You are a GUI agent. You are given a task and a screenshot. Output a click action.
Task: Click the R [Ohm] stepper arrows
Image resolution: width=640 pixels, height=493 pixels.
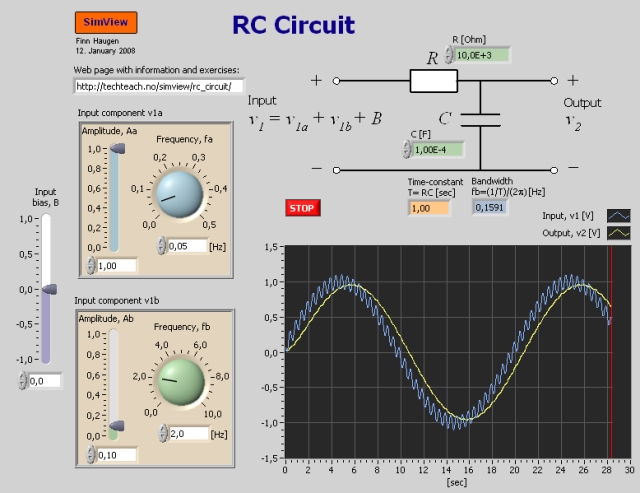point(449,55)
